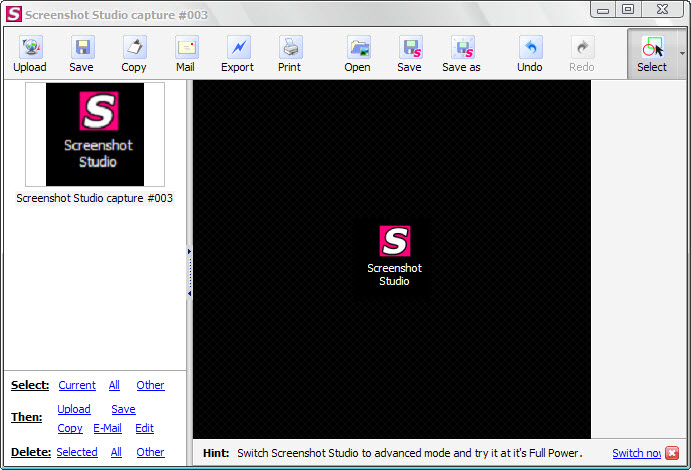691x470 pixels.
Task: Close the Screenshot Studio window
Action: tap(662, 9)
